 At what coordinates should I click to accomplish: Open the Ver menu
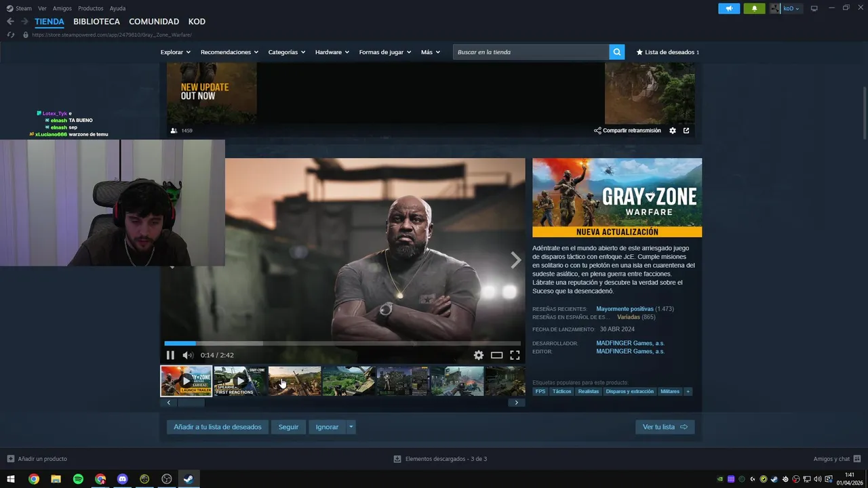(x=42, y=8)
